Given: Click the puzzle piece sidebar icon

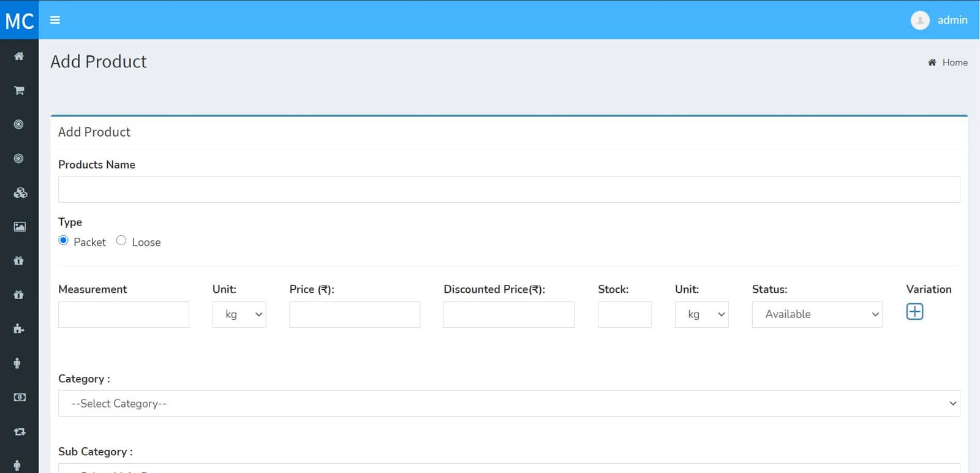Looking at the screenshot, I should [19, 329].
